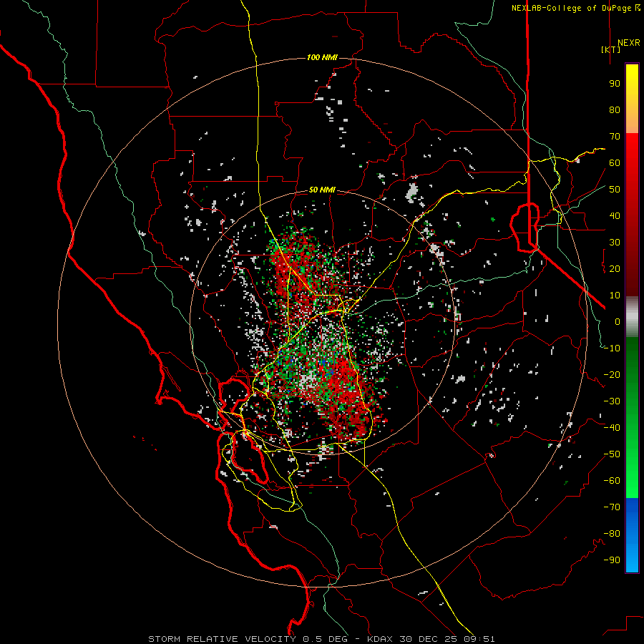644x644 pixels.
Task: Click the positive 30 scale label
Action: pos(615,243)
